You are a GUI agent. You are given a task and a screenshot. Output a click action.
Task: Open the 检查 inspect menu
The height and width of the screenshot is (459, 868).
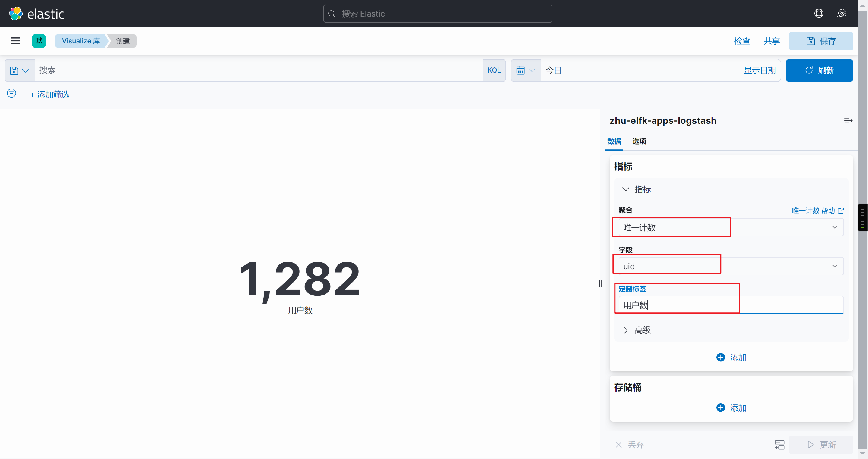742,41
